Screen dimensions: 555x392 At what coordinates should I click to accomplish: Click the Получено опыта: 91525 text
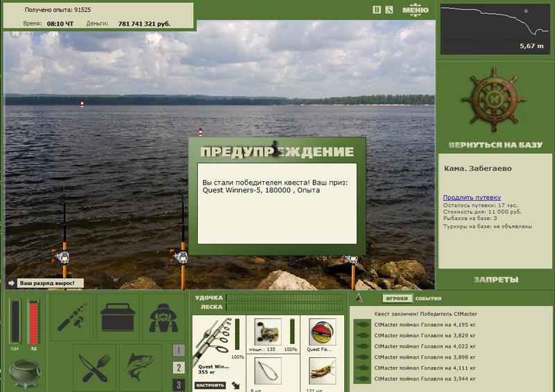[x=58, y=10]
